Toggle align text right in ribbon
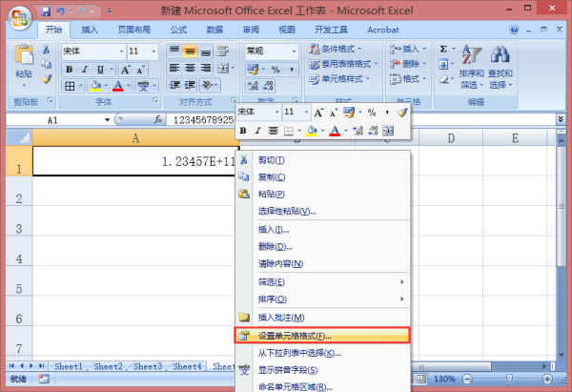 coord(206,68)
